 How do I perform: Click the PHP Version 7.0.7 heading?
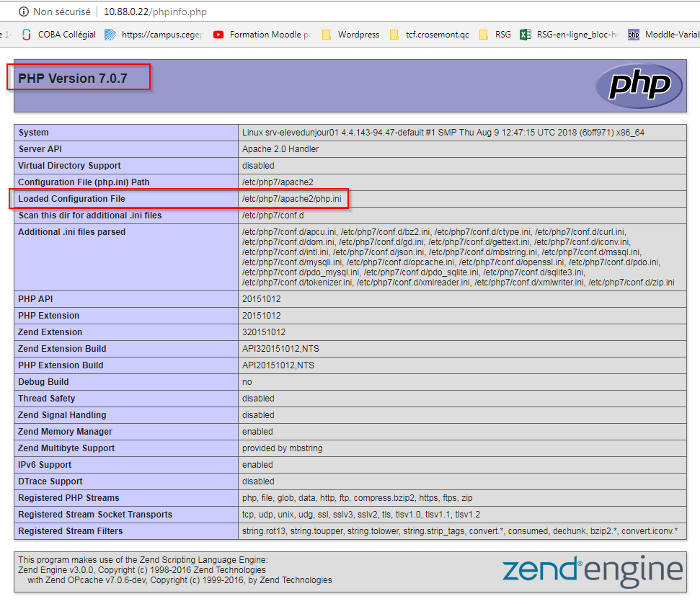point(73,79)
